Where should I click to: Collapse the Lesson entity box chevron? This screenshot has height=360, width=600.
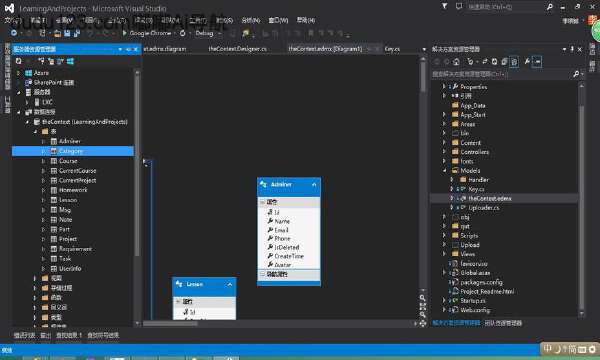click(x=230, y=285)
